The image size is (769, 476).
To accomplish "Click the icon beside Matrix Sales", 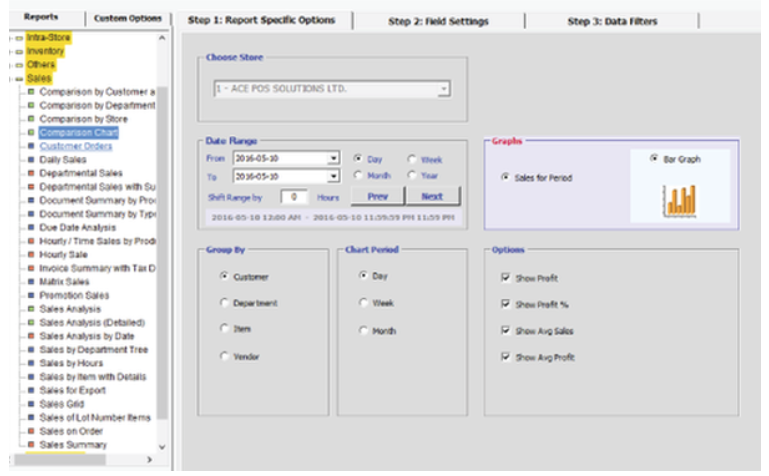I will pos(31,282).
